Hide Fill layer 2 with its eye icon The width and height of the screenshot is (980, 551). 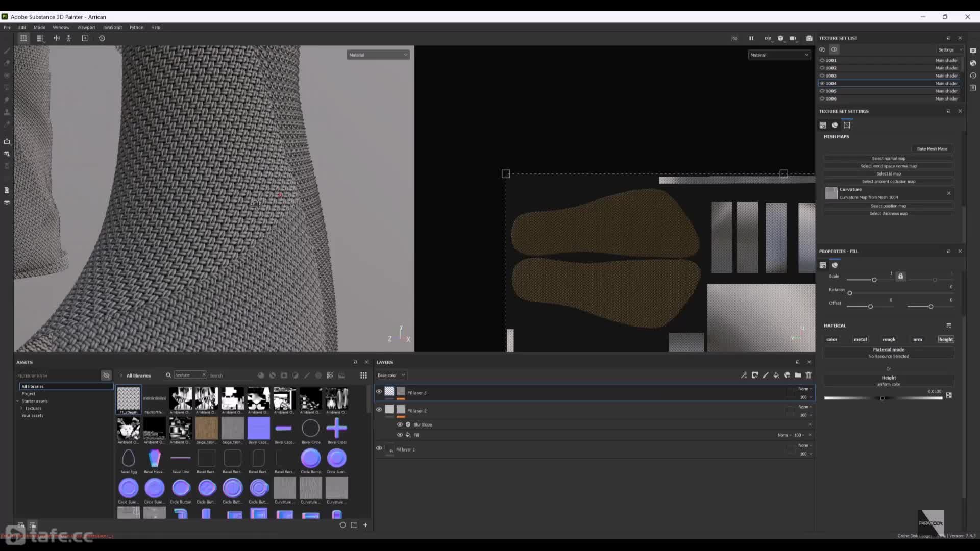[379, 409]
